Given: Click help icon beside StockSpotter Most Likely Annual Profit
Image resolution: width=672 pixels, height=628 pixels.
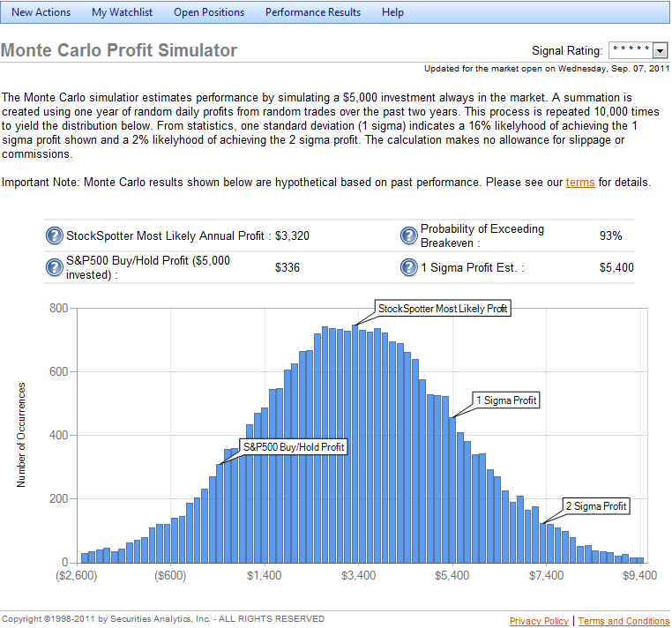Looking at the screenshot, I should (x=55, y=236).
